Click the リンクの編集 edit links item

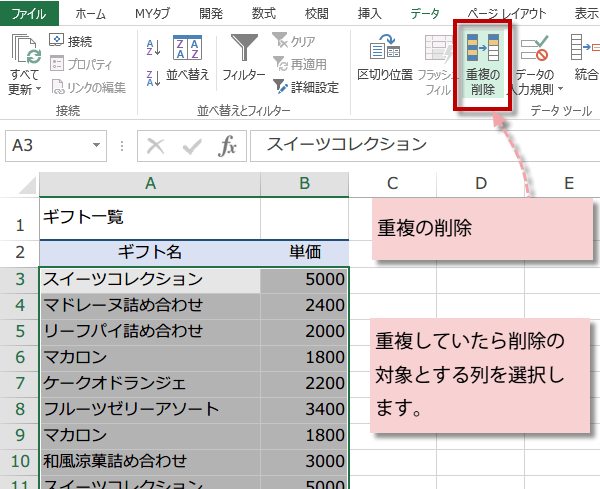[88, 87]
